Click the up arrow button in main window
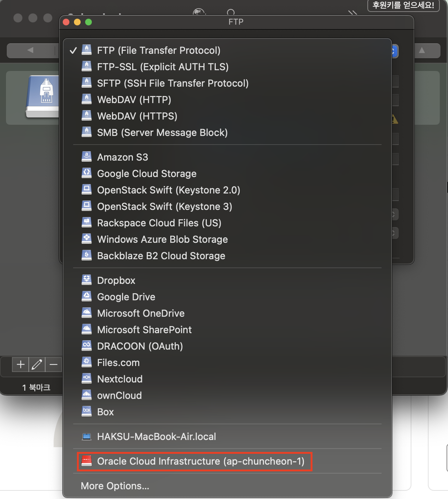Viewport: 448px width, 499px height. (x=422, y=50)
